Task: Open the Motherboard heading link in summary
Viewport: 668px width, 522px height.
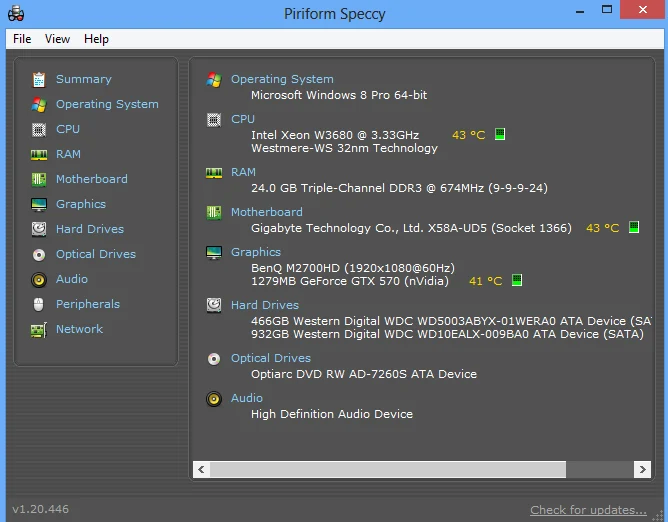Action: [267, 212]
